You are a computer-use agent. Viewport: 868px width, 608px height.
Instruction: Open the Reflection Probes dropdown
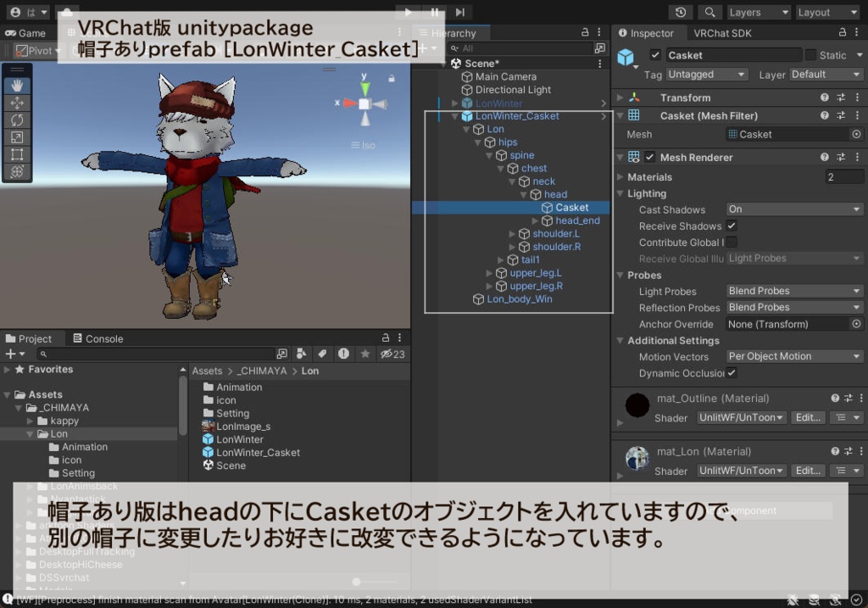coord(794,307)
